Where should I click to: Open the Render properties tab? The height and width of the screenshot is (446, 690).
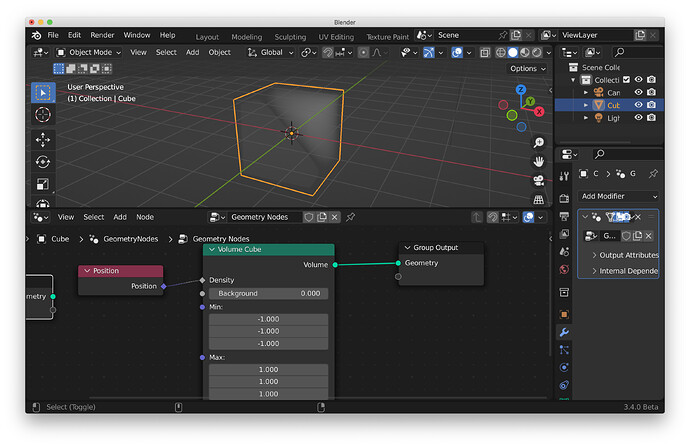pyautogui.click(x=564, y=198)
